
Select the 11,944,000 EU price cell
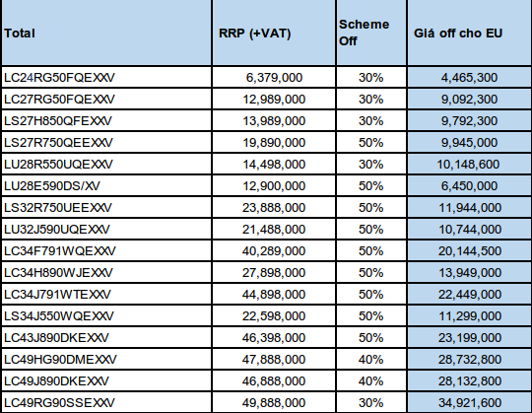pos(470,208)
